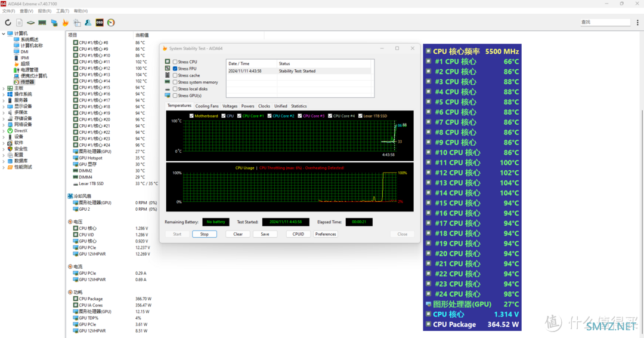Open the CPUID button
Viewport: 644px width, 338px height.
click(x=298, y=234)
